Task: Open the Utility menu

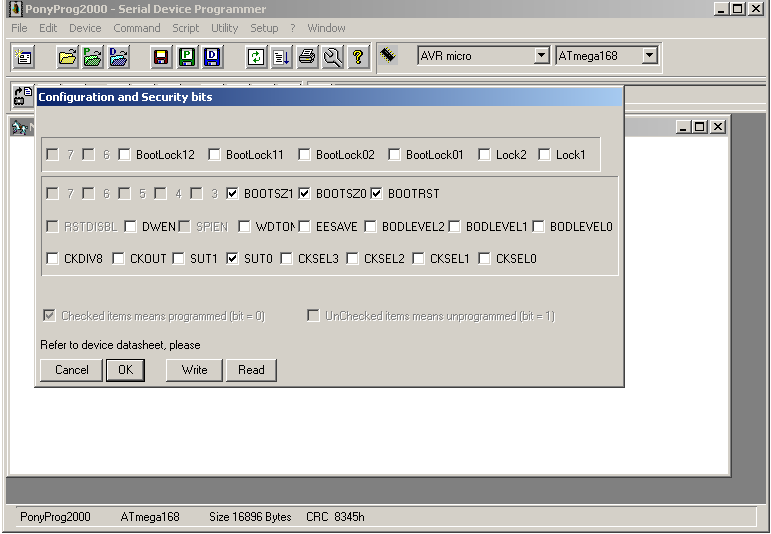Action: 224,28
